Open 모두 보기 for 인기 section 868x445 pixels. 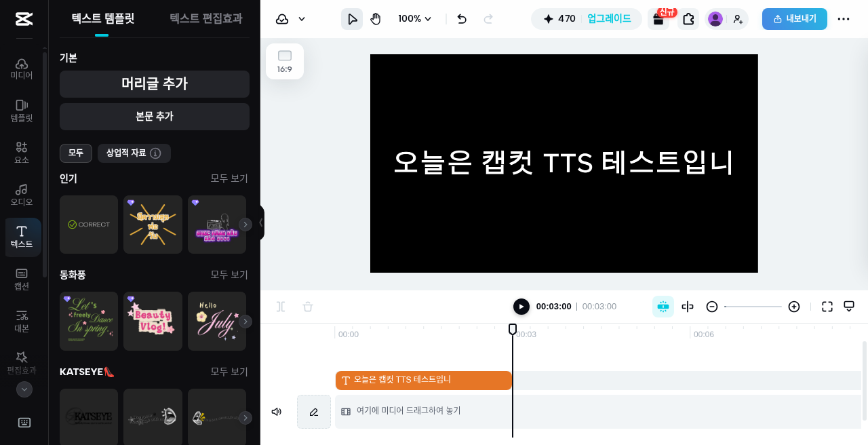(x=229, y=178)
